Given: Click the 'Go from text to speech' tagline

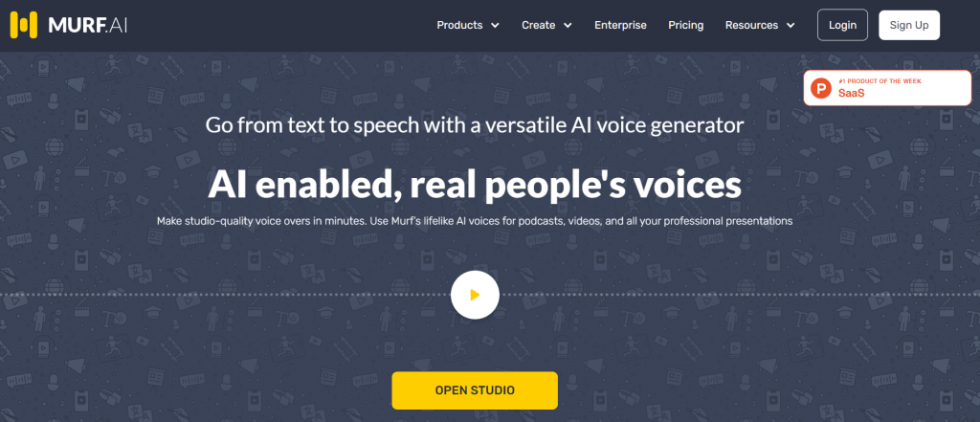Looking at the screenshot, I should [x=475, y=124].
